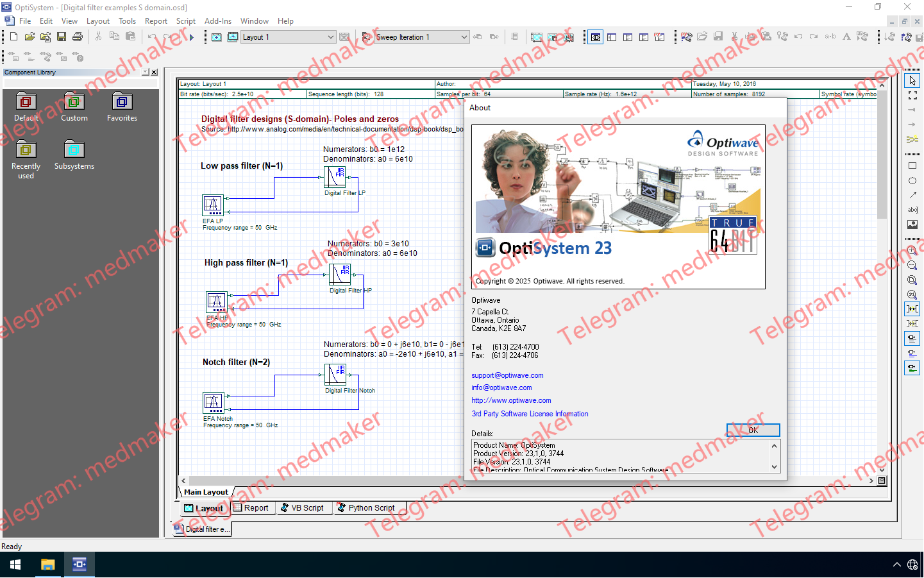
Task: Click the Open file folder icon
Action: pos(29,37)
